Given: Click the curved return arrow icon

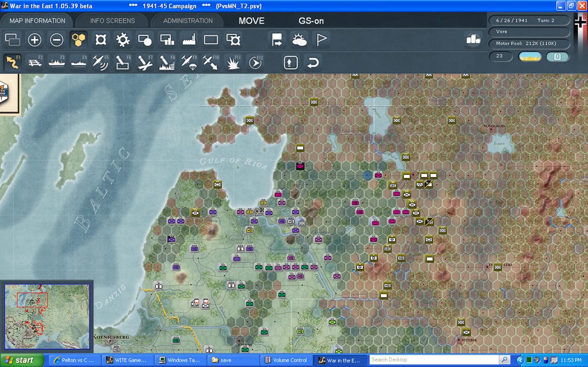Looking at the screenshot, I should (x=312, y=62).
